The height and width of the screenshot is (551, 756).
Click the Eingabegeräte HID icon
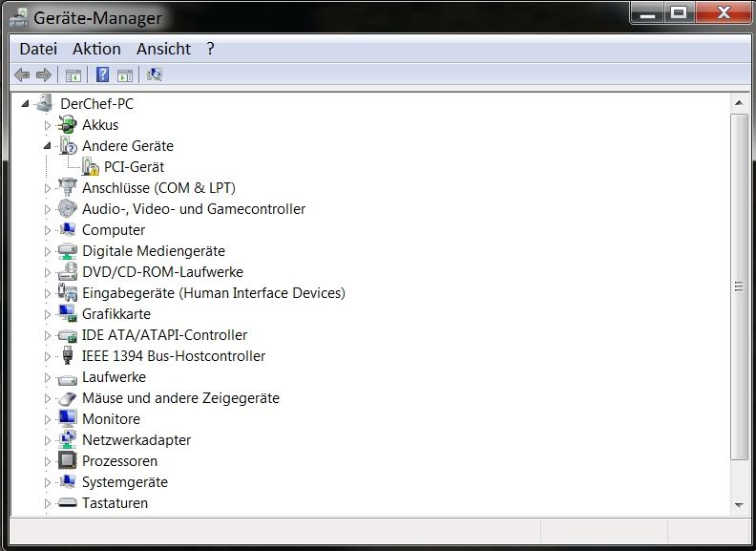point(67,293)
